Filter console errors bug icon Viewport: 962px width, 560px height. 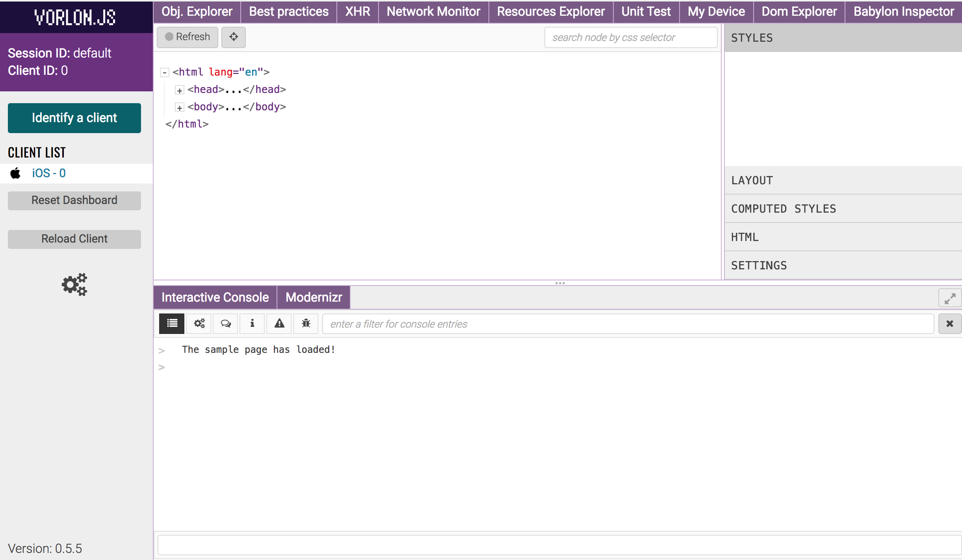(306, 324)
